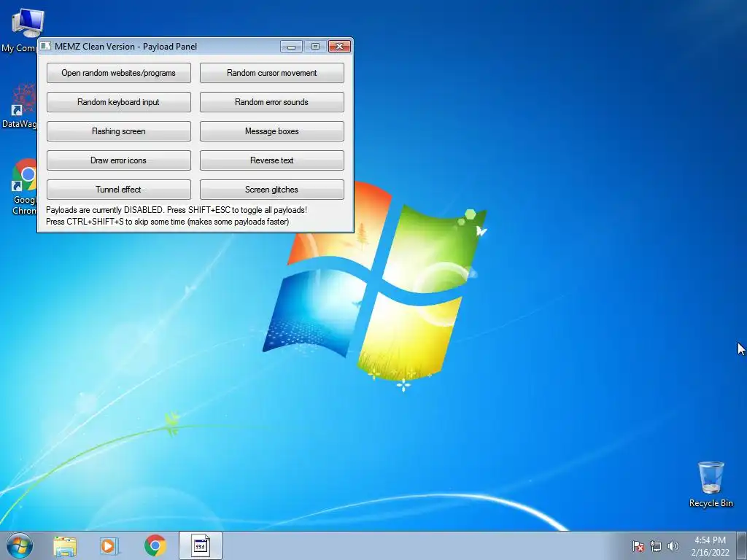747x560 pixels.
Task: Turn on Random keyboard input payload
Action: click(119, 102)
